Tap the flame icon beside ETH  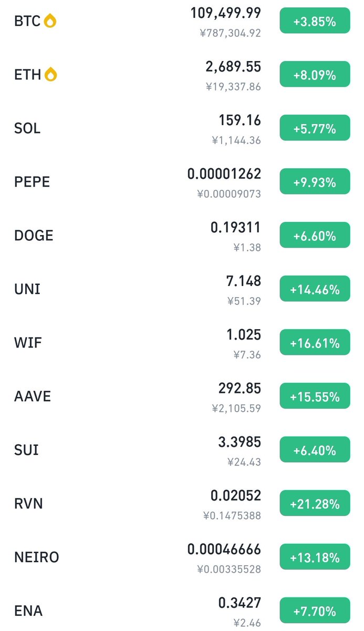[x=51, y=75]
